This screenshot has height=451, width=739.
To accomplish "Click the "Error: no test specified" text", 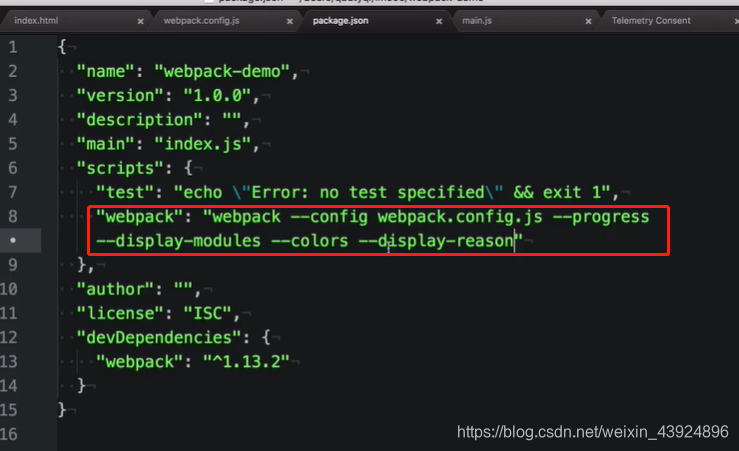I will (368, 193).
